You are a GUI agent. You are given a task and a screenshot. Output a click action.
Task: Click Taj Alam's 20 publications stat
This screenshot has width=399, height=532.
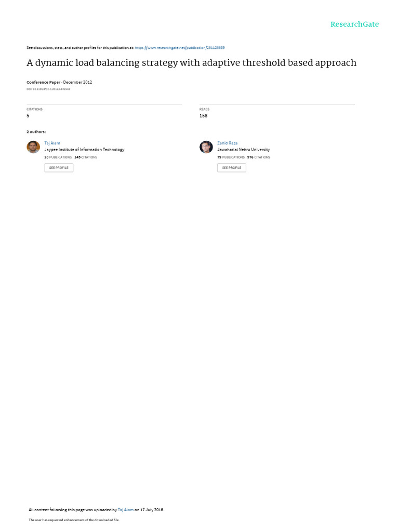coord(58,157)
